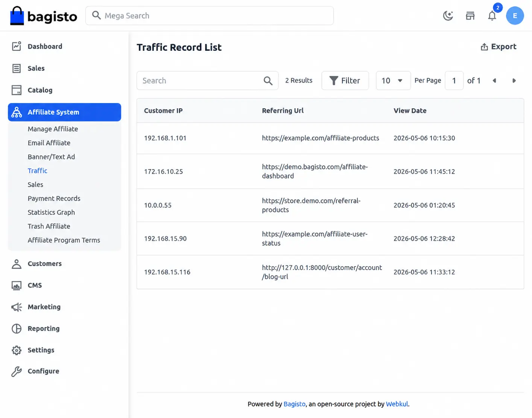Click the example.com/affiliate-products URL
532x418 pixels.
pyautogui.click(x=321, y=138)
